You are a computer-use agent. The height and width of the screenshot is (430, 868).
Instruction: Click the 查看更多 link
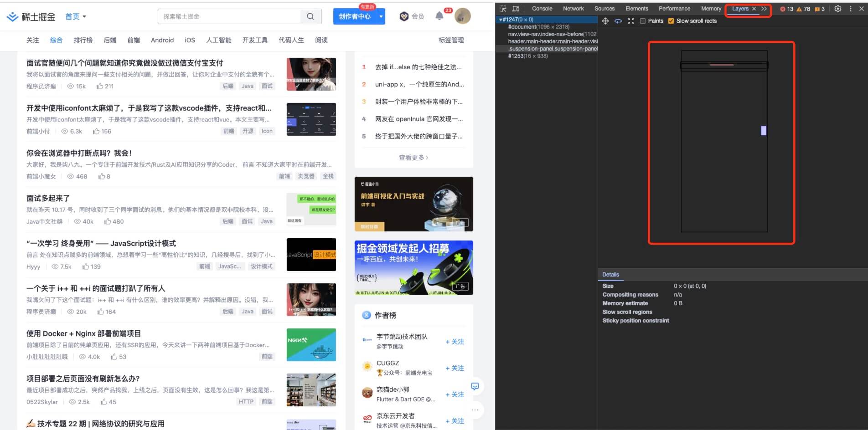[413, 157]
